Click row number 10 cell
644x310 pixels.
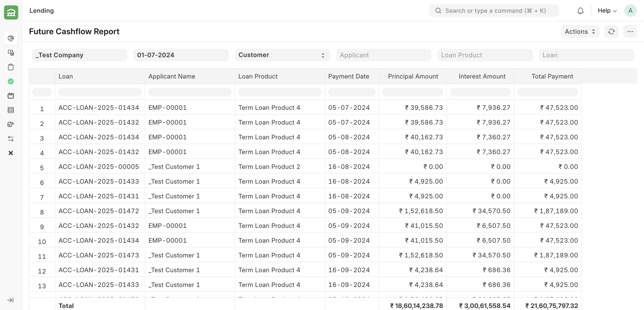tap(42, 240)
